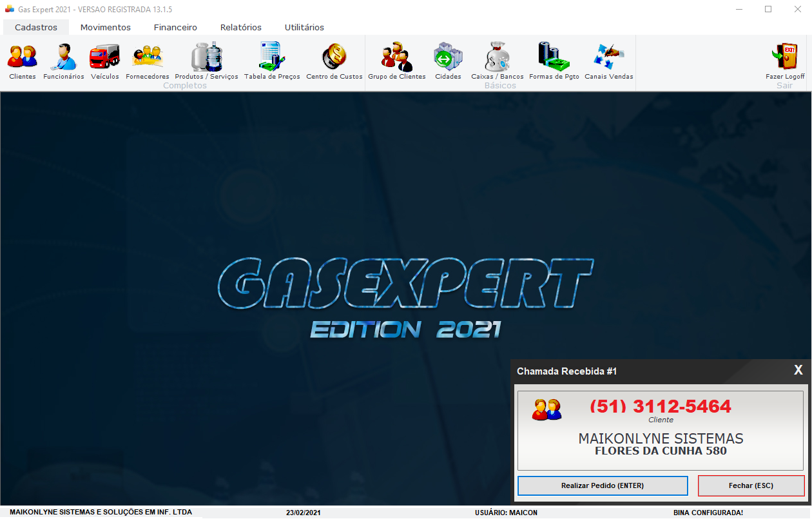This screenshot has height=519, width=812.
Task: Click Realizar Pedido (ENTER) button
Action: point(603,485)
